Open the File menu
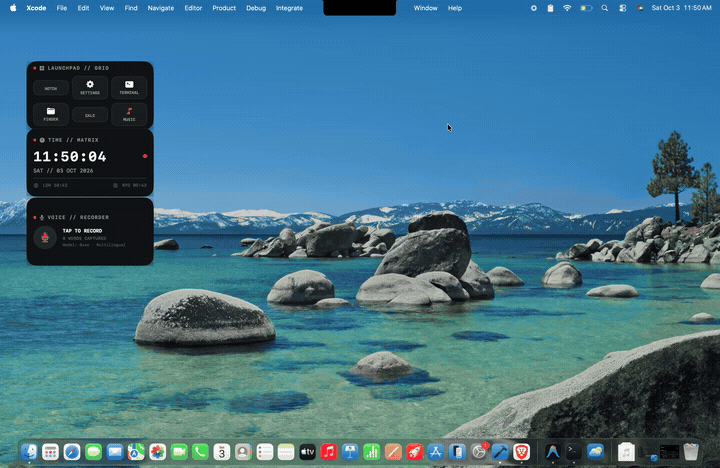Image resolution: width=720 pixels, height=468 pixels. [x=62, y=8]
